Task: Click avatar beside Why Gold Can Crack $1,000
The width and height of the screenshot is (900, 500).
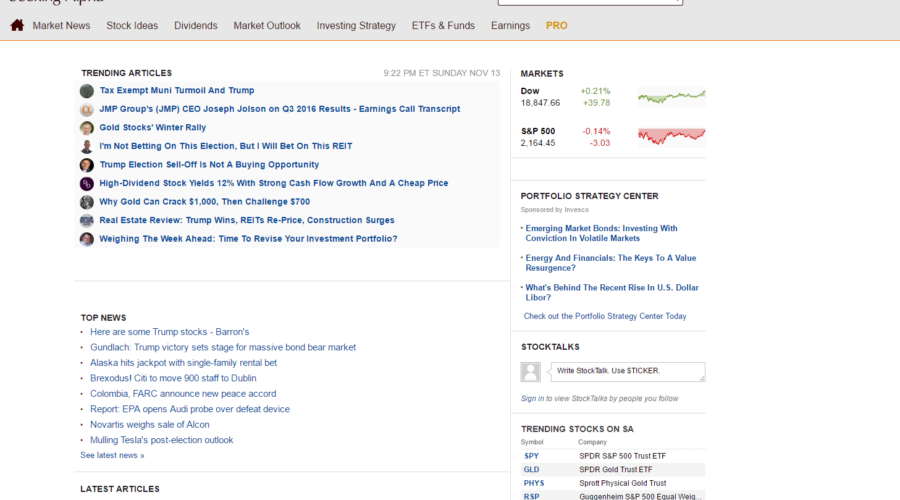Action: pos(87,202)
